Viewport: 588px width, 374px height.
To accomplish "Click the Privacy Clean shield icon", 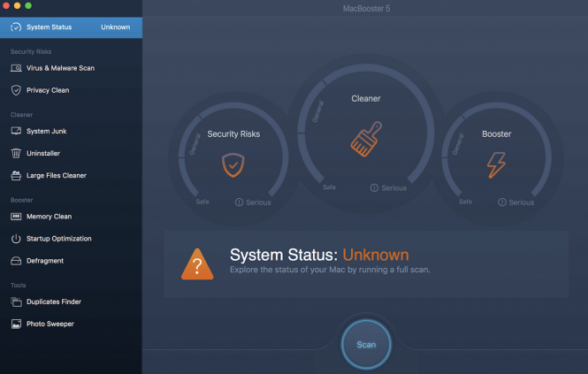I will [16, 90].
